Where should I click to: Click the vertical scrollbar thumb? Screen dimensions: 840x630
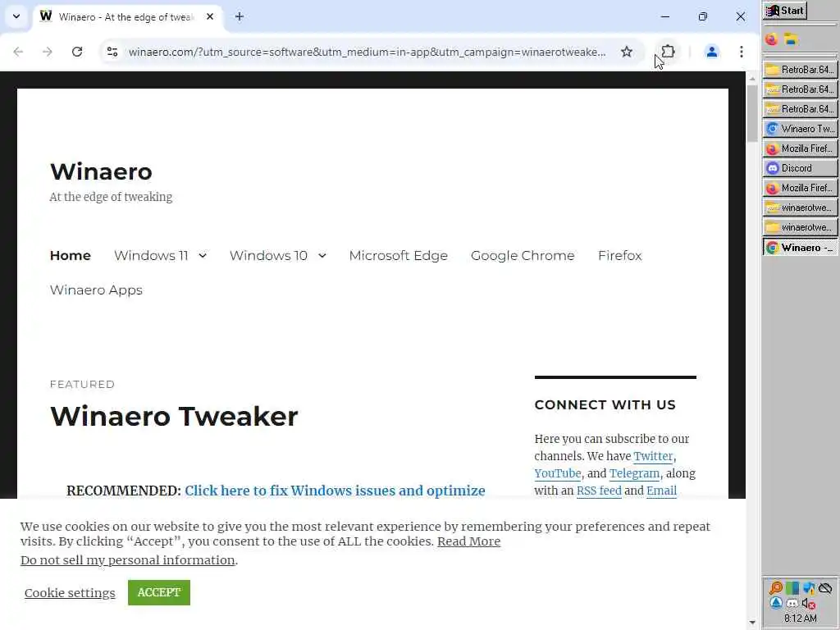coord(752,113)
